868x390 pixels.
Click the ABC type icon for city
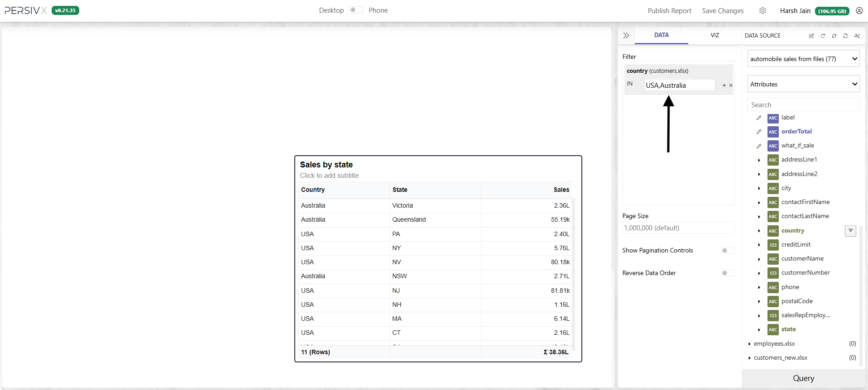[773, 188]
